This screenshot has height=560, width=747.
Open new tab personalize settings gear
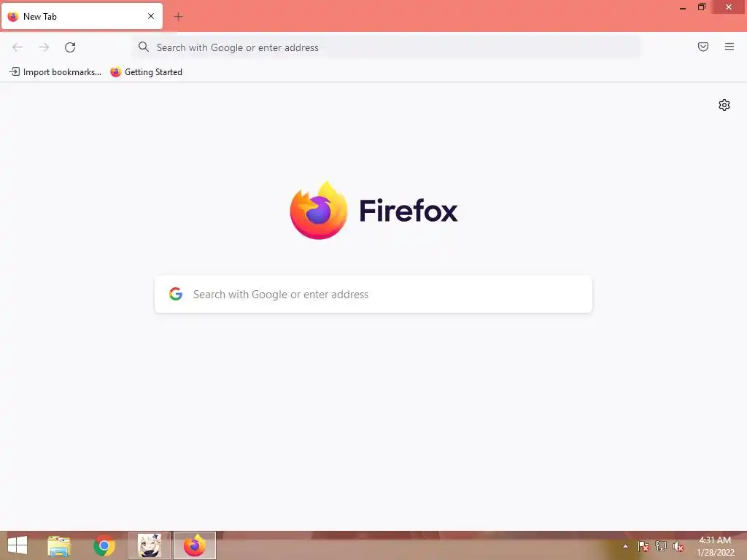tap(724, 105)
